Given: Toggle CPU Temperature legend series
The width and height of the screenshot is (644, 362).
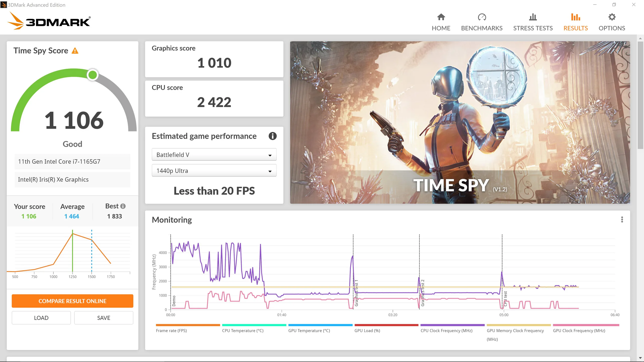Looking at the screenshot, I should (x=243, y=331).
